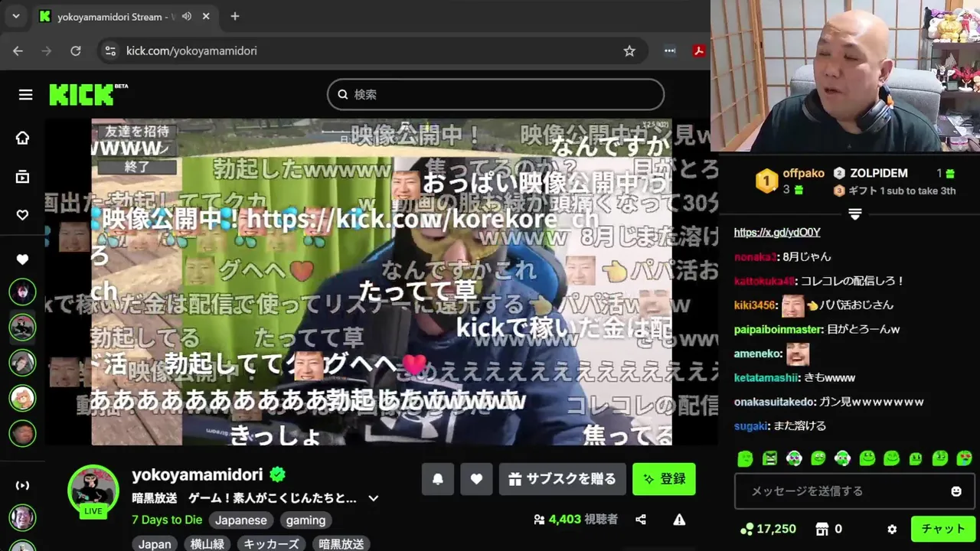Send message with チャット button

(943, 529)
